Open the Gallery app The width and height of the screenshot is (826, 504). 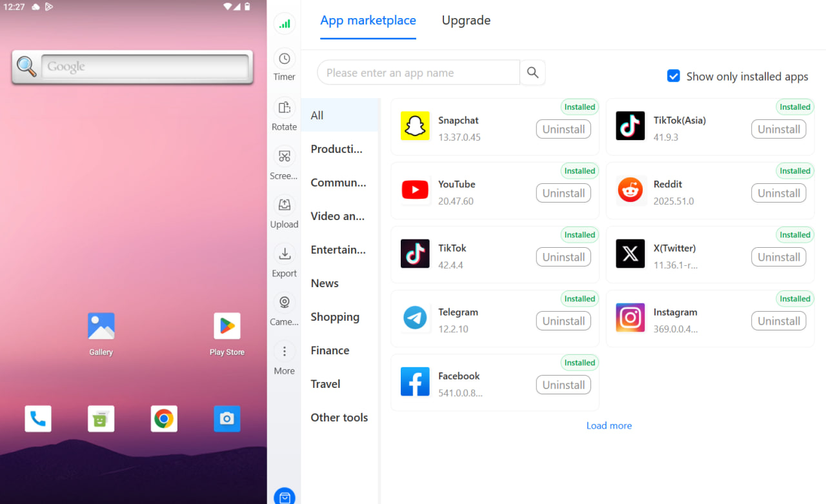101,327
